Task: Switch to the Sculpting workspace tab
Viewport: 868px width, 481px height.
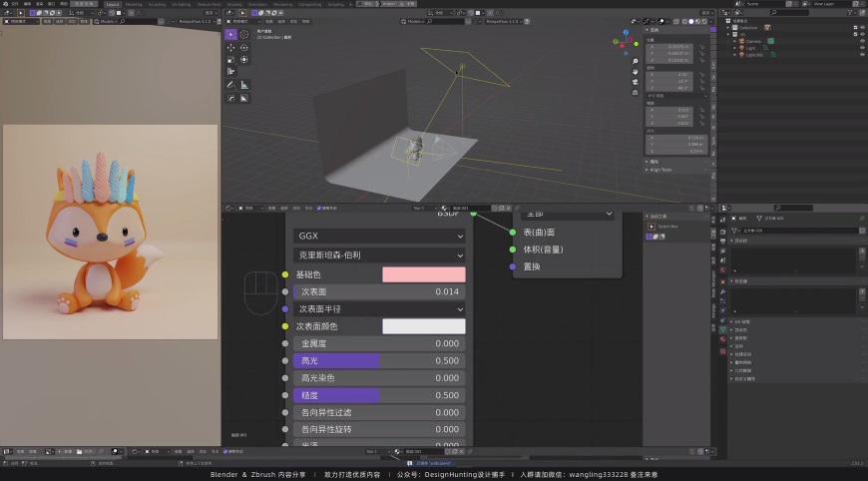Action: pyautogui.click(x=157, y=4)
